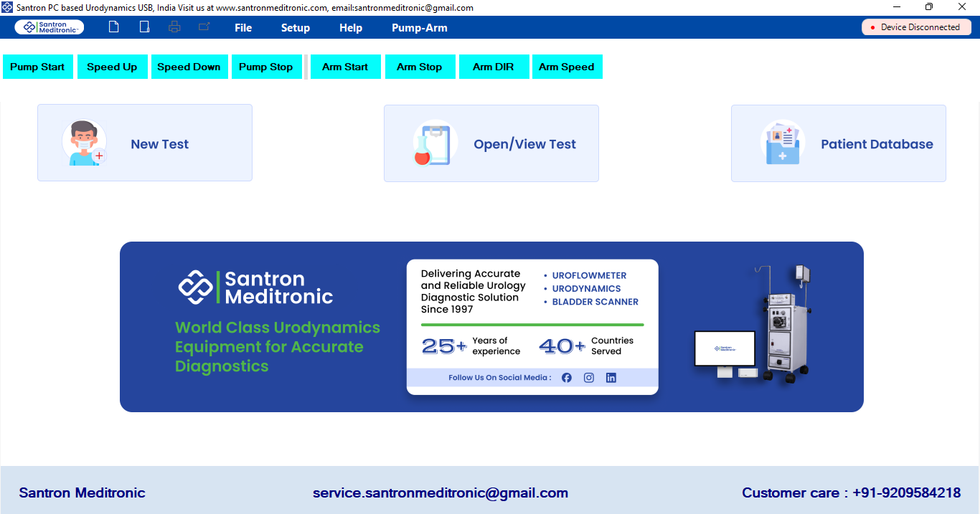Click the Santron Meditronic logo in toolbar

click(50, 27)
